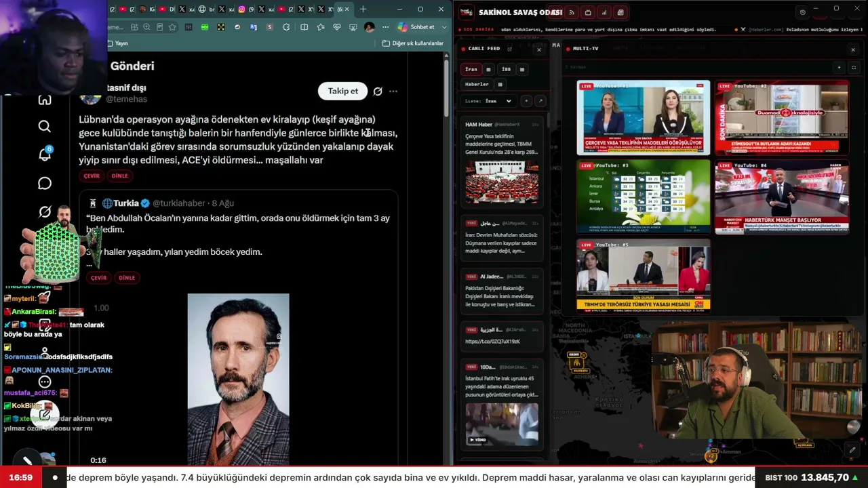
Task: Click the bar chart icon in Sakinol header
Action: coord(604,12)
